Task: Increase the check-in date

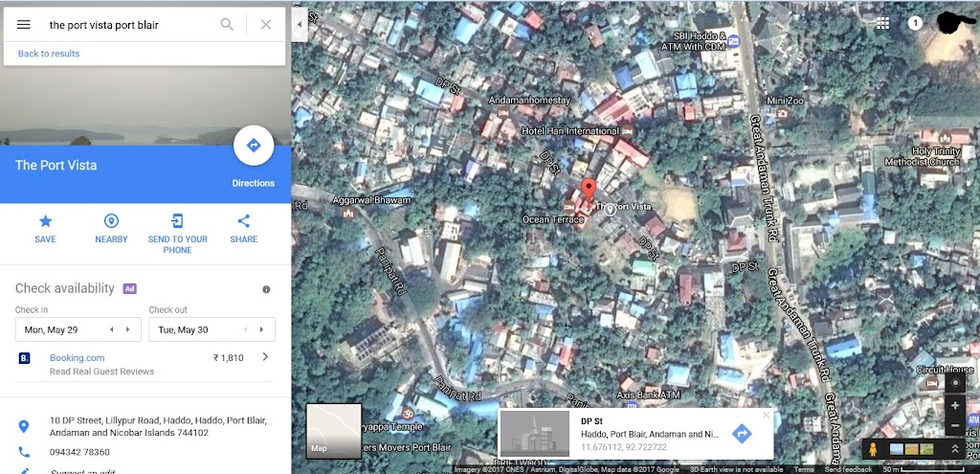Action: pyautogui.click(x=128, y=329)
